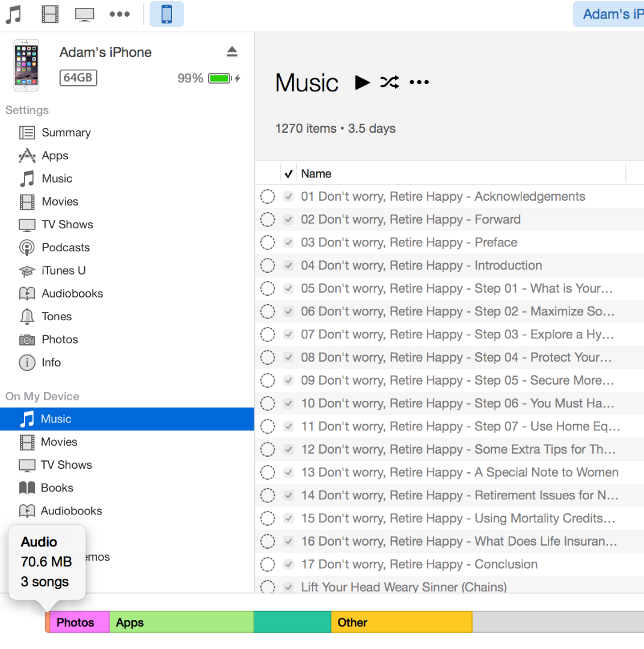644x649 pixels.
Task: Click the gray free-space storage segment
Action: 558,622
